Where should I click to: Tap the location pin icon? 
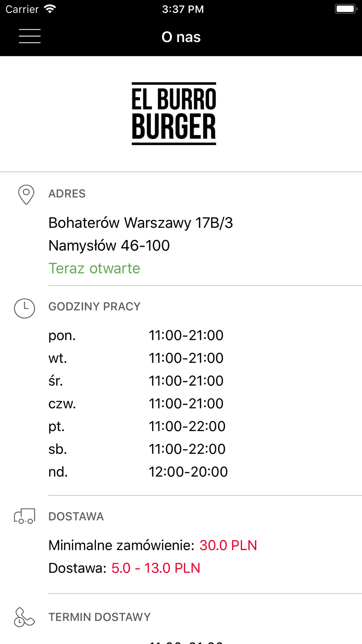[26, 195]
